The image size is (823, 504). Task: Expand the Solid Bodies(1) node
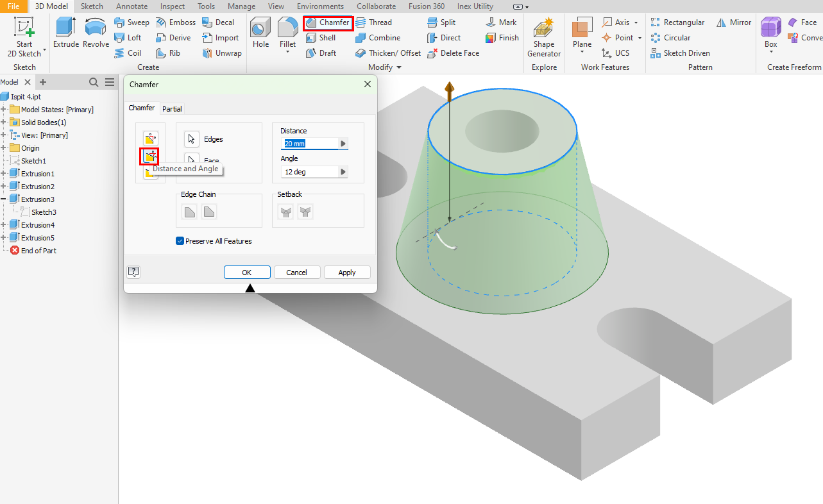point(4,122)
